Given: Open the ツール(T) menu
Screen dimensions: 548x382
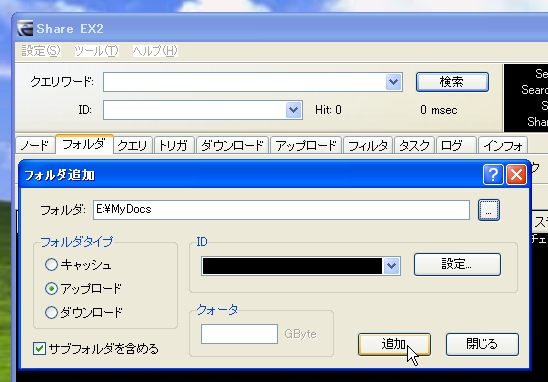Looking at the screenshot, I should [x=96, y=51].
